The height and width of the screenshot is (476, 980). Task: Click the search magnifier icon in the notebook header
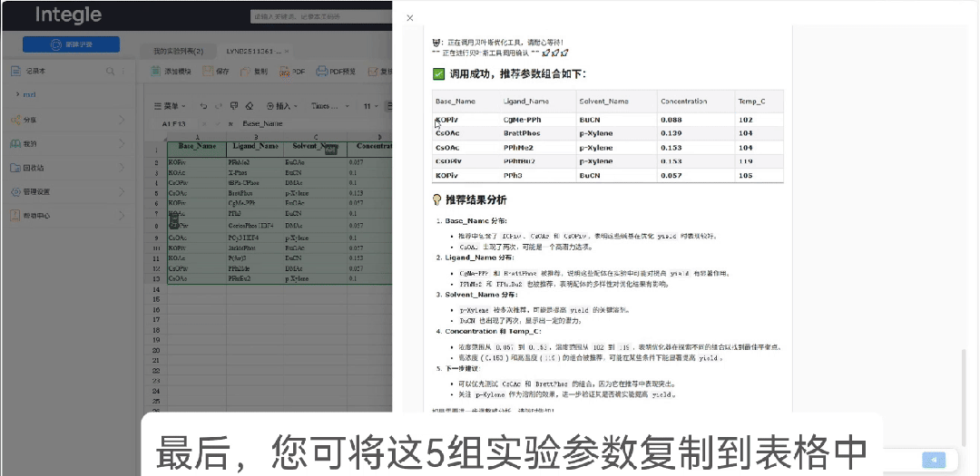pyautogui.click(x=110, y=72)
